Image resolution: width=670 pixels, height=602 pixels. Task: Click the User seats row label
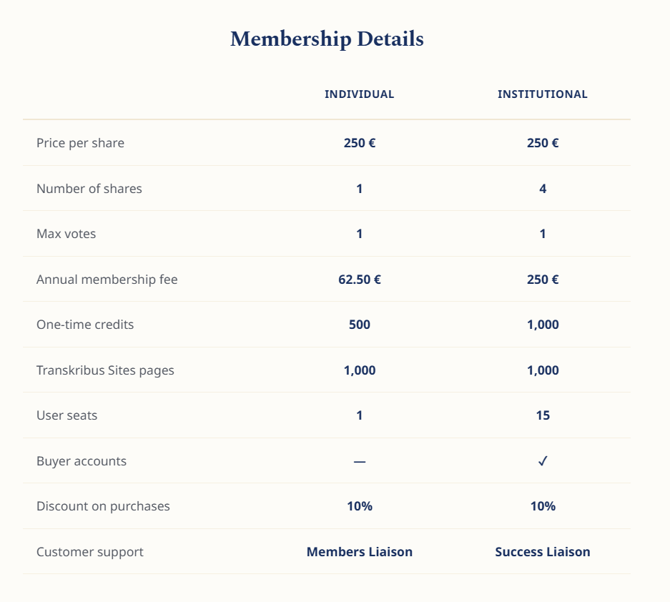coord(67,415)
